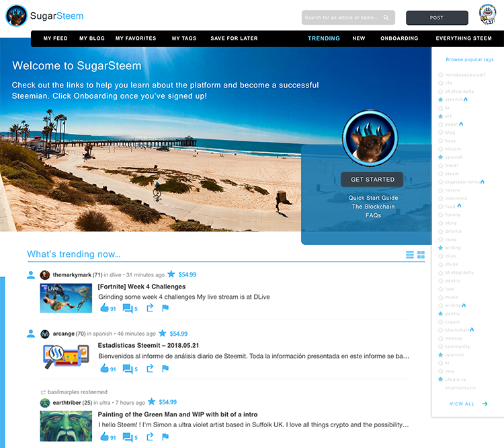
Task: Switch to grid view layout
Action: tap(421, 255)
